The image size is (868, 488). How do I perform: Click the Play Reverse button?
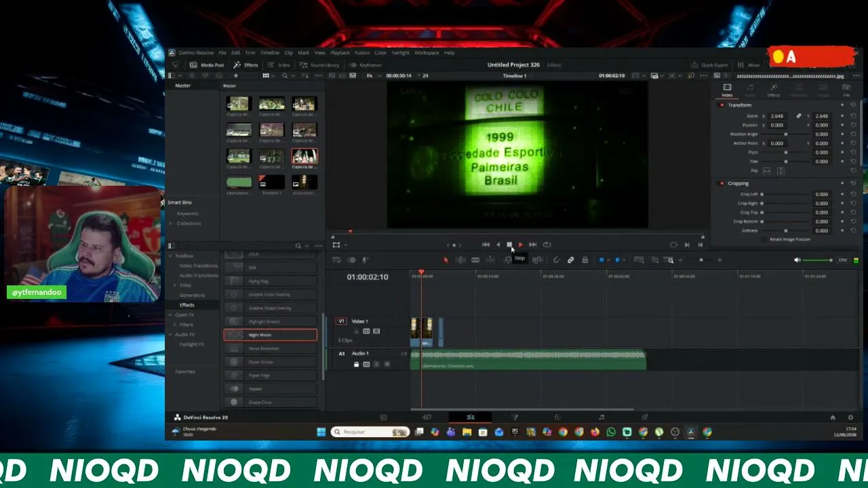pos(498,245)
